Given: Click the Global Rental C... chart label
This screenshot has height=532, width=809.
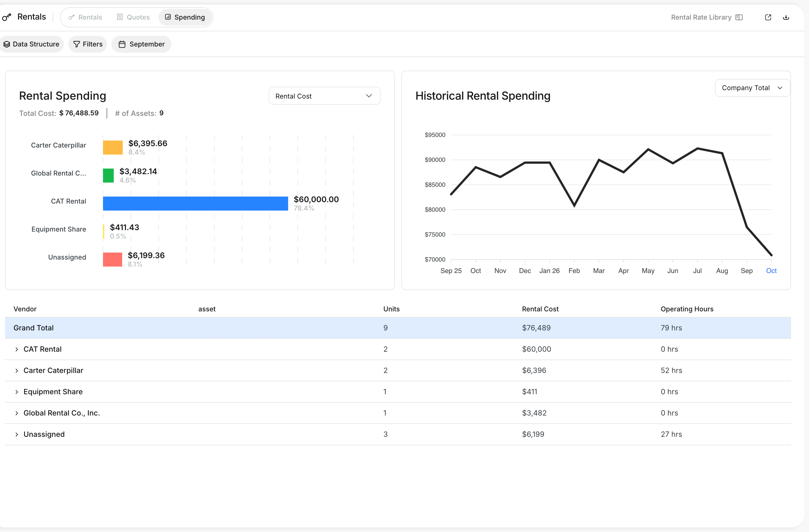Looking at the screenshot, I should pyautogui.click(x=59, y=173).
